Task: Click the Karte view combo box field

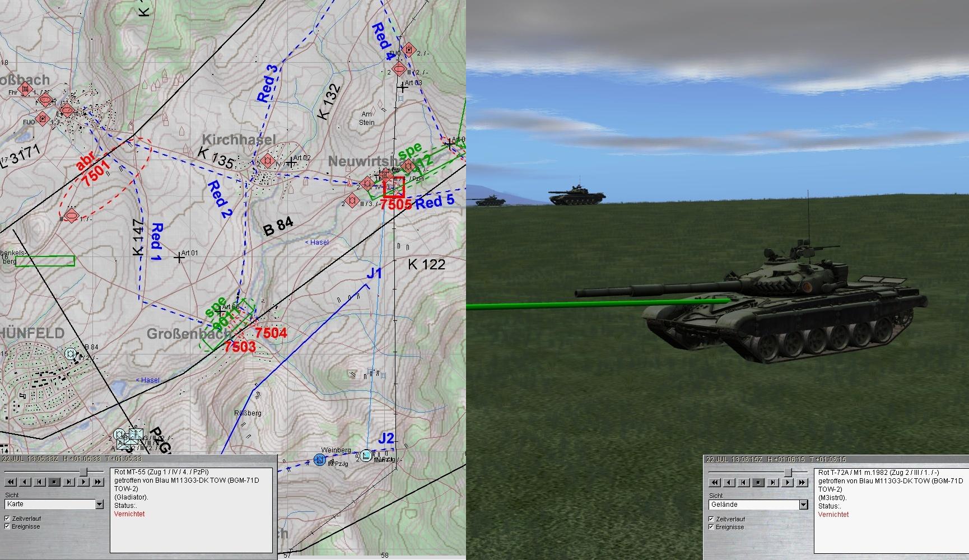Action: coord(49,505)
